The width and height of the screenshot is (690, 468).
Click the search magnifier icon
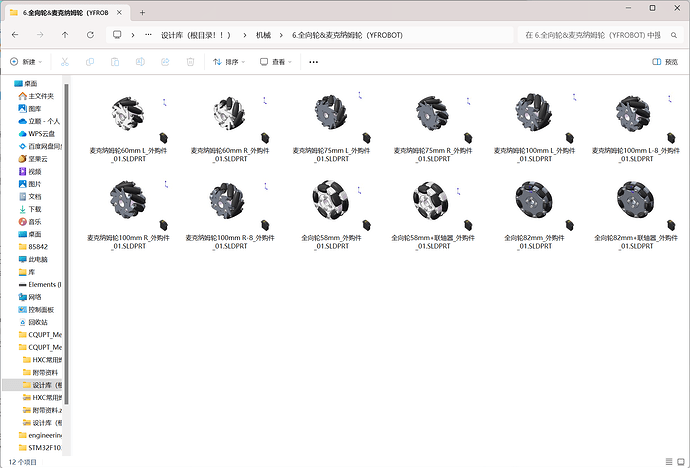674,35
